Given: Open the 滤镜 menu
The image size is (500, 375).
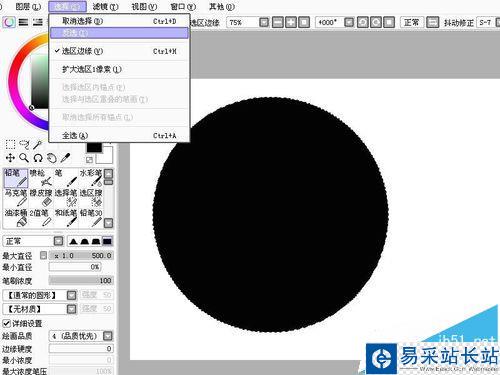Looking at the screenshot, I should click(x=105, y=6).
